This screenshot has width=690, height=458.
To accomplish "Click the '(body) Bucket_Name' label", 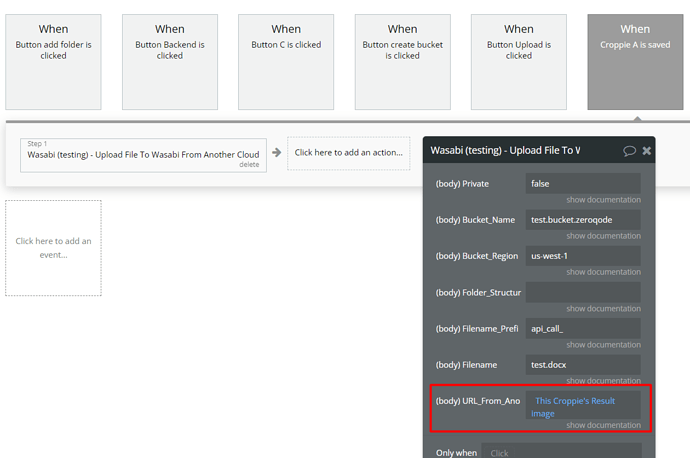I will [x=475, y=220].
